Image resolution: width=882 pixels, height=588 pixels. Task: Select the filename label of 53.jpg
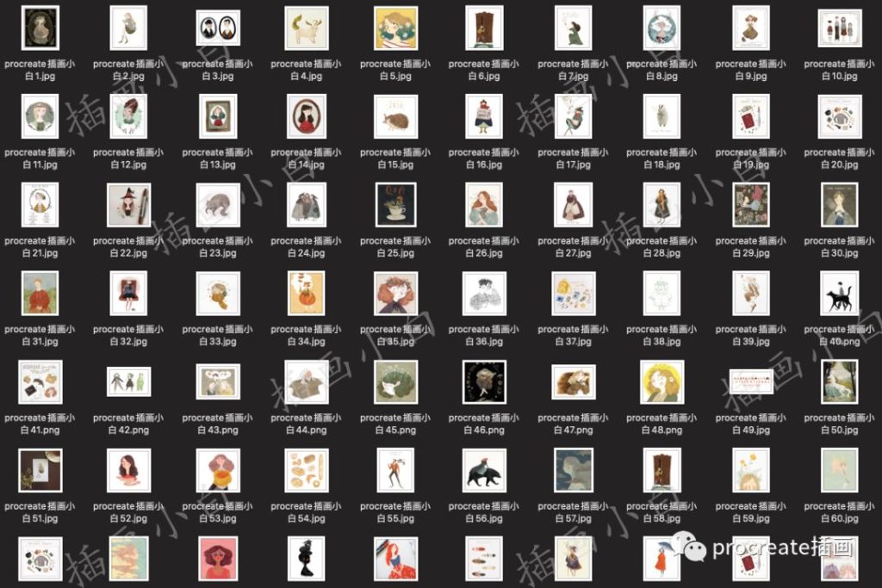(217, 512)
